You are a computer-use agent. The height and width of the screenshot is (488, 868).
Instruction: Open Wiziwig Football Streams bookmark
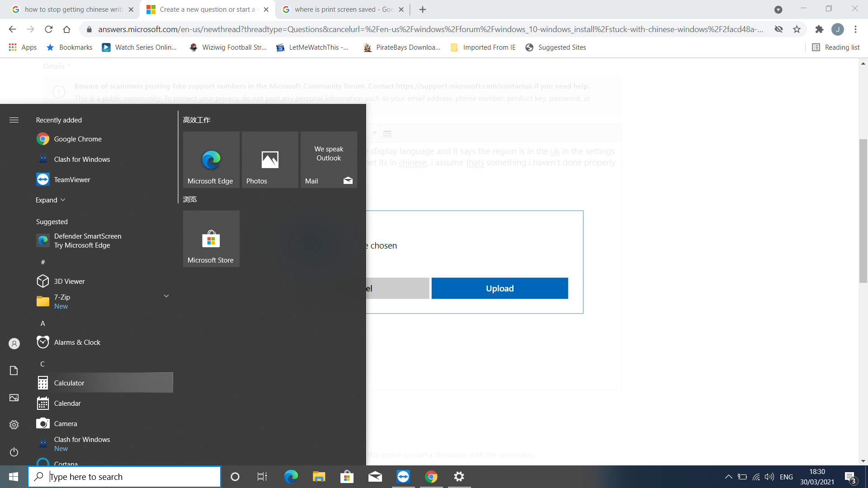click(228, 47)
